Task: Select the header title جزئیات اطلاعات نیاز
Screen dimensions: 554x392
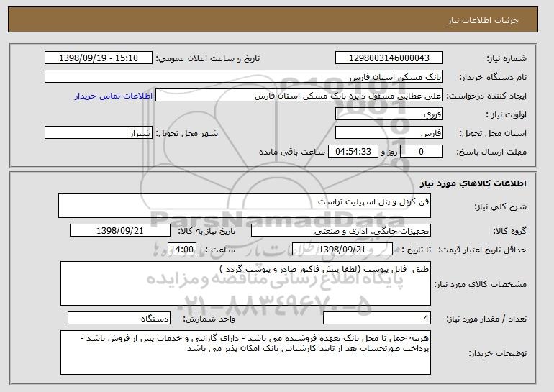Action: coord(483,20)
